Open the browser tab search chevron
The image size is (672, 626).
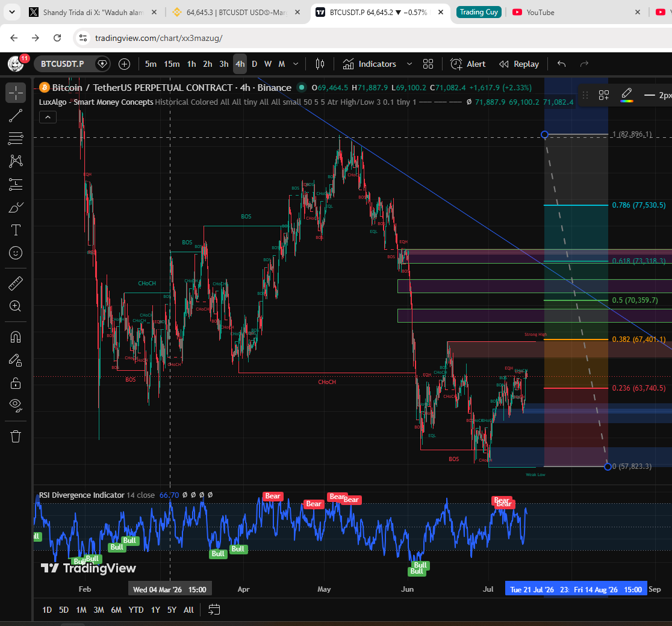12,12
